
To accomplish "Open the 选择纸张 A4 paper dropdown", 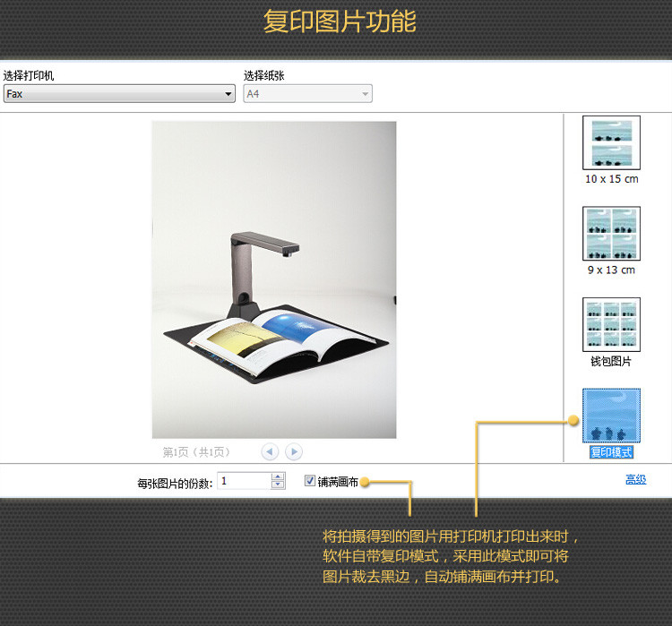I will tap(307, 94).
